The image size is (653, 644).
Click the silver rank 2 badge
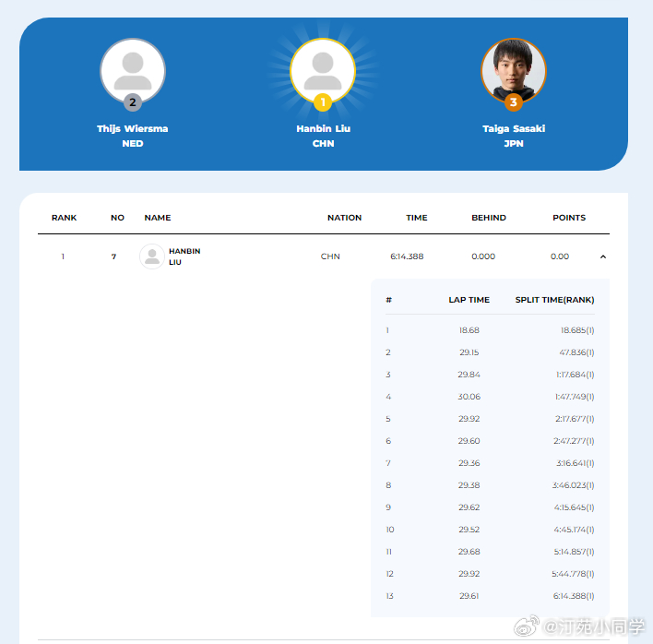[x=133, y=102]
